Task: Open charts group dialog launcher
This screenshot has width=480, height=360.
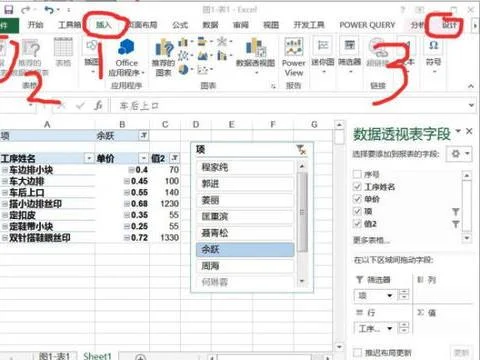Action: pyautogui.click(x=273, y=86)
